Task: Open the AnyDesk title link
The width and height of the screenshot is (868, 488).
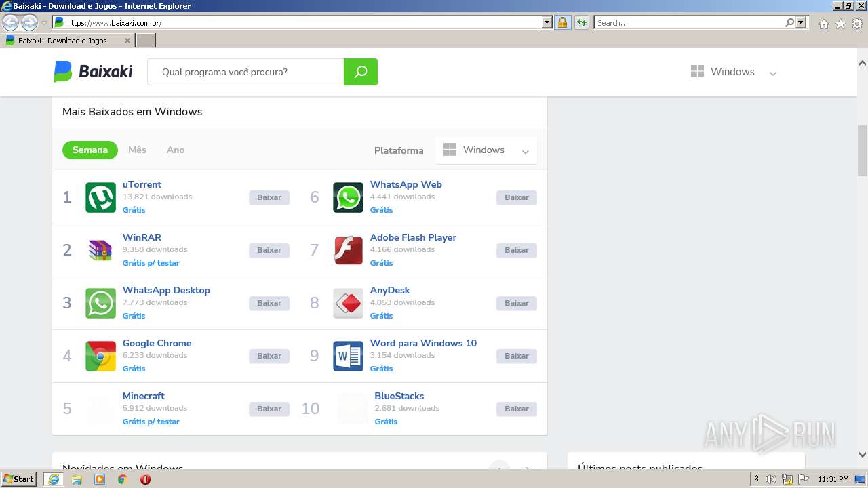Action: (x=390, y=290)
